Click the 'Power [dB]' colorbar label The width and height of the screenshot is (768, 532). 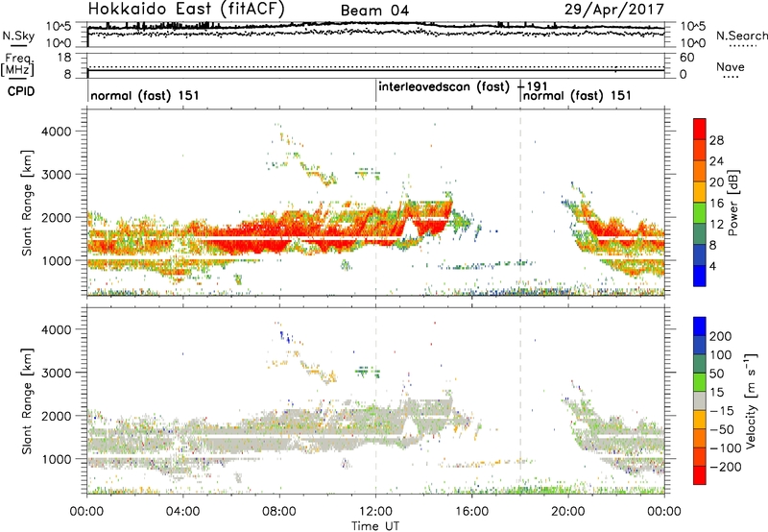[x=733, y=203]
